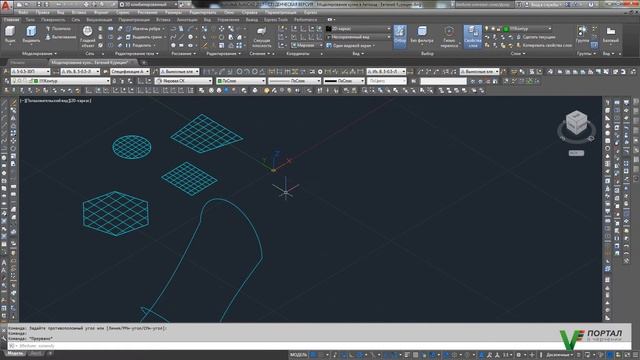Expand the Моделирование panel
The width and height of the screenshot is (640, 360).
pyautogui.click(x=39, y=53)
